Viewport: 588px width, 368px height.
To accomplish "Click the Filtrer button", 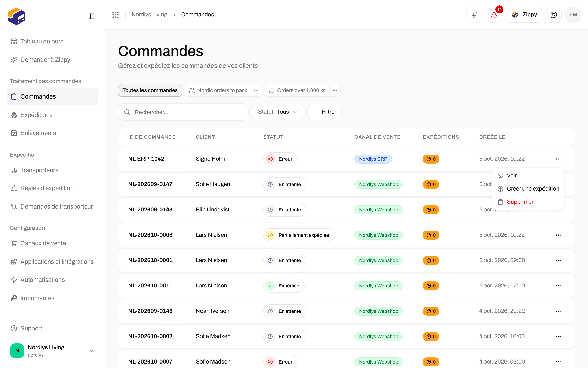I will [x=324, y=112].
